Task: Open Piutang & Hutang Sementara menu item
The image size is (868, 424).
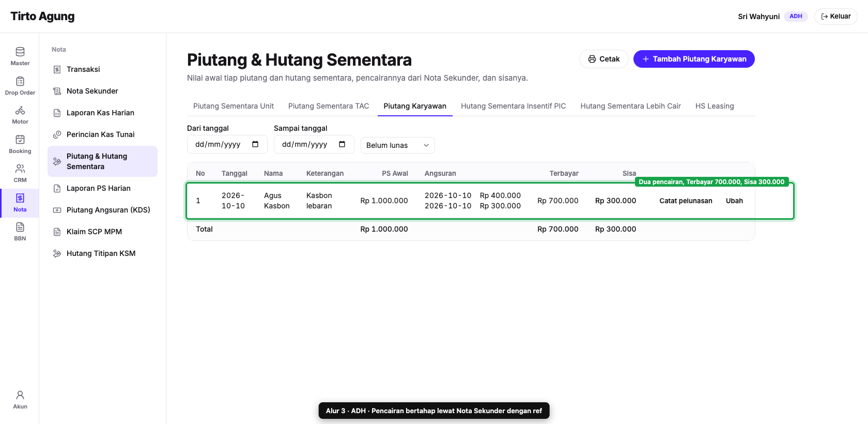Action: click(102, 161)
